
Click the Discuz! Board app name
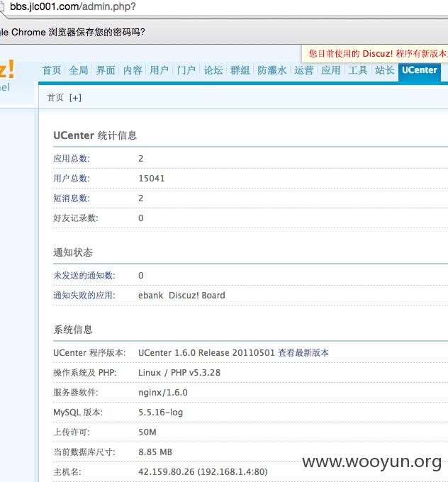(197, 296)
